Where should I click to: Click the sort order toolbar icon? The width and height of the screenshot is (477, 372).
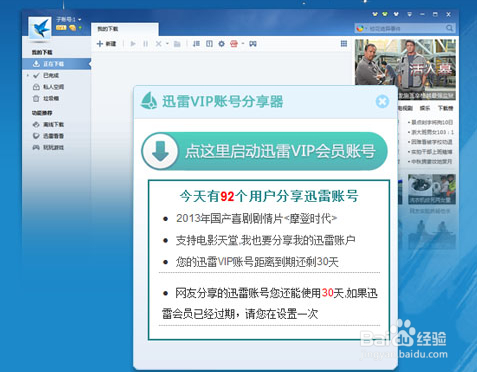pyautogui.click(x=196, y=44)
